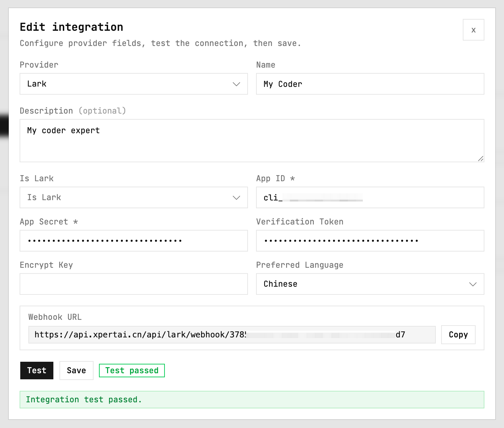
Task: Click the masked App Secret field
Action: coord(134,241)
